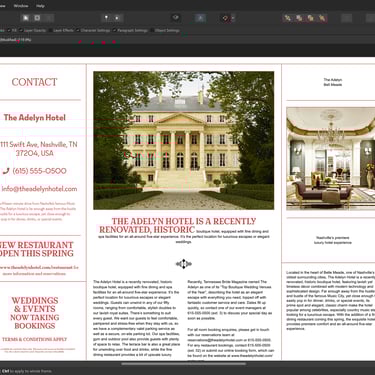Click the Move to Front arrange icon

[x=322, y=18]
